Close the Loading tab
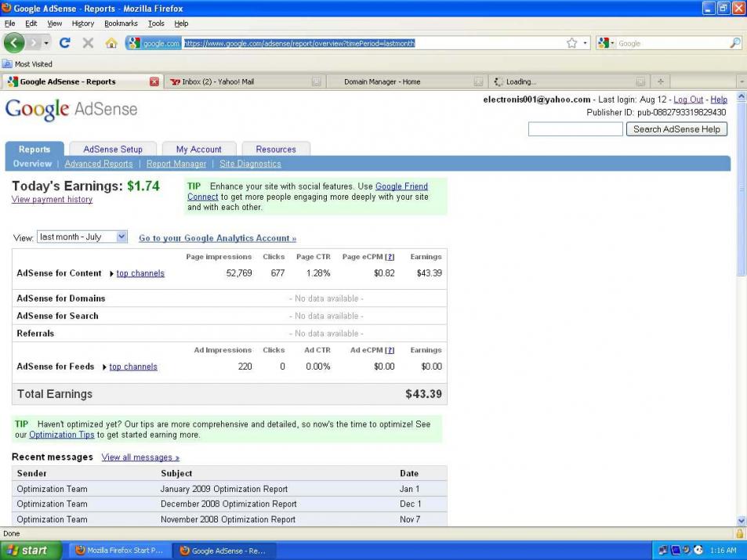 click(x=640, y=82)
